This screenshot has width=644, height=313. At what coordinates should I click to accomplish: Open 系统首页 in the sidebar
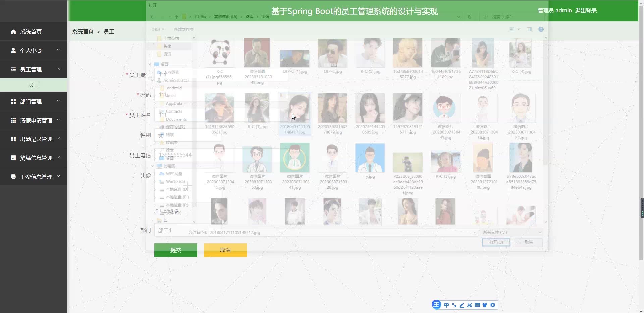34,32
